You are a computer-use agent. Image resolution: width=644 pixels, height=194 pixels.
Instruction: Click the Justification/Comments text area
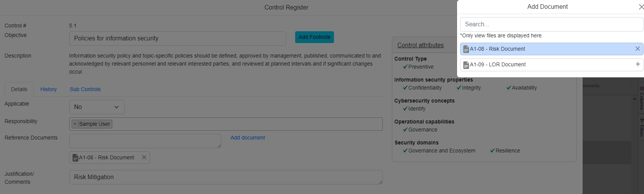tap(225, 177)
